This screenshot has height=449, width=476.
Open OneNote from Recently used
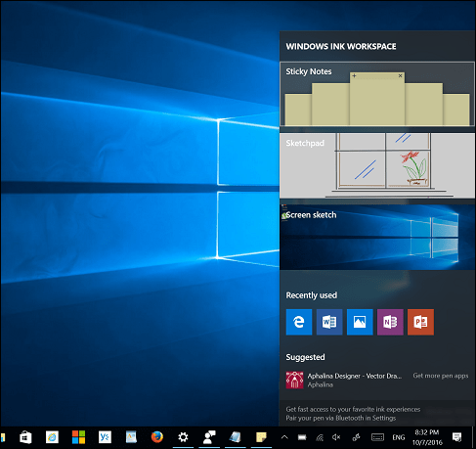point(390,322)
